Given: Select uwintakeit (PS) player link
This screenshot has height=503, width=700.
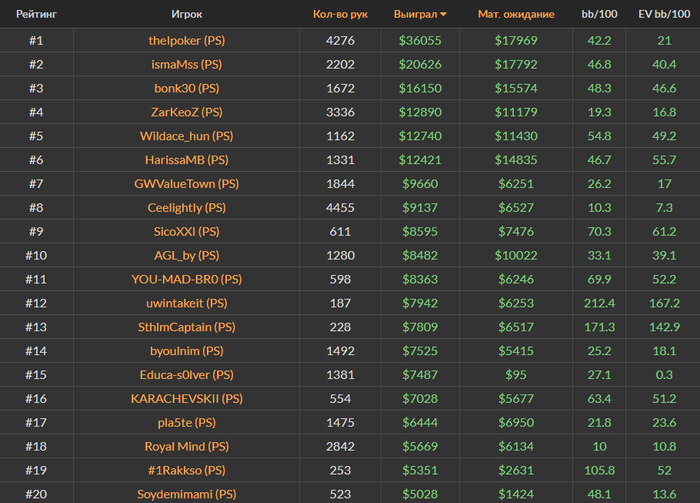Looking at the screenshot, I should (x=187, y=303).
